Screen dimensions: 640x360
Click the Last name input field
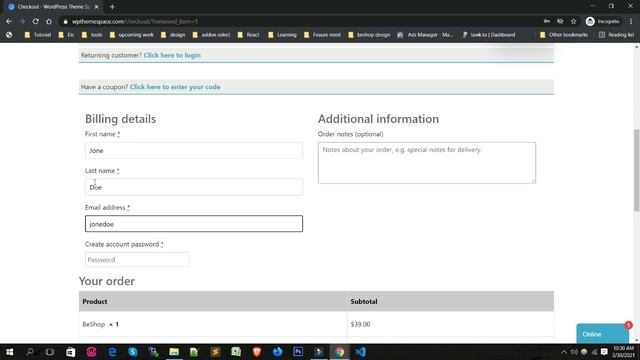pos(194,187)
